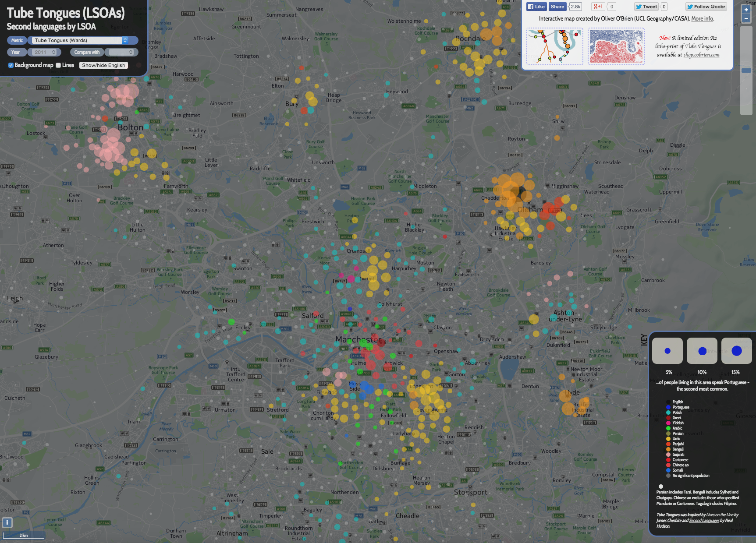Click the Bury town label
This screenshot has height=543, width=756.
point(292,104)
